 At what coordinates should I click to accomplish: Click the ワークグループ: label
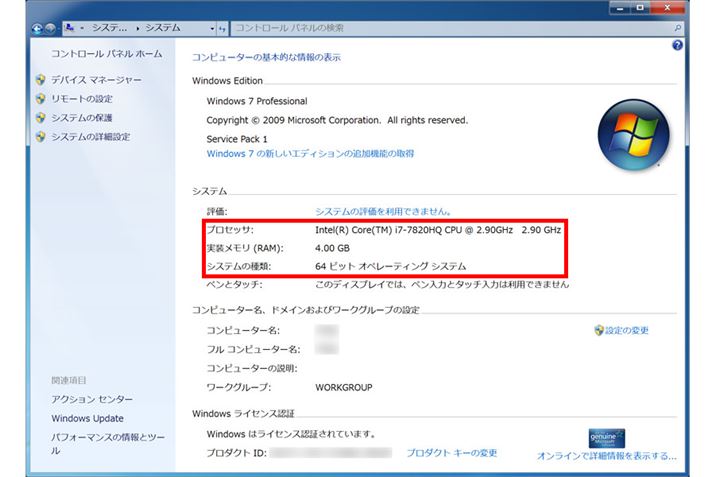238,388
